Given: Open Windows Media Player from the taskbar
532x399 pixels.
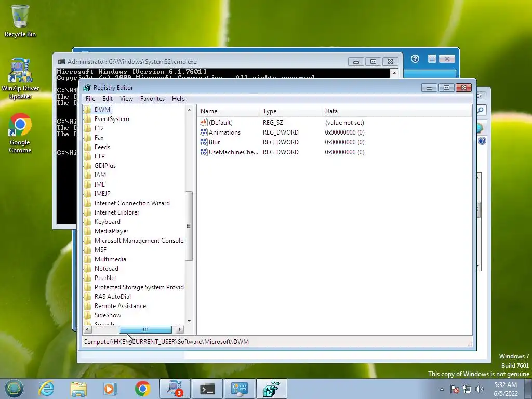Looking at the screenshot, I should tap(110, 389).
